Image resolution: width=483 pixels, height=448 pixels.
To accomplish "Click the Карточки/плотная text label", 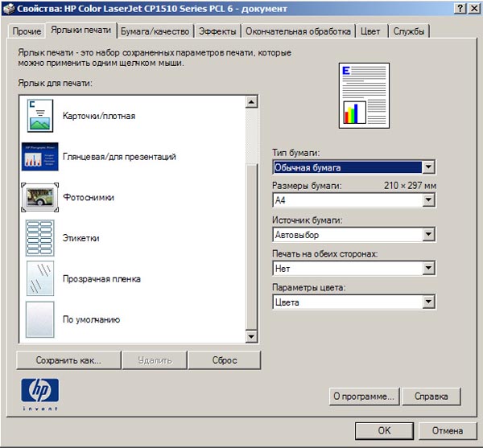I will pyautogui.click(x=99, y=116).
